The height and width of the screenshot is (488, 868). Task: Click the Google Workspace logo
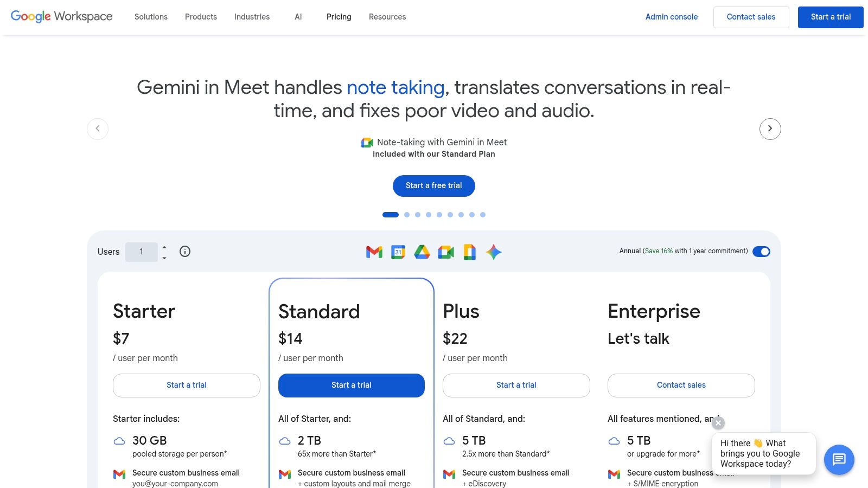[x=62, y=16]
